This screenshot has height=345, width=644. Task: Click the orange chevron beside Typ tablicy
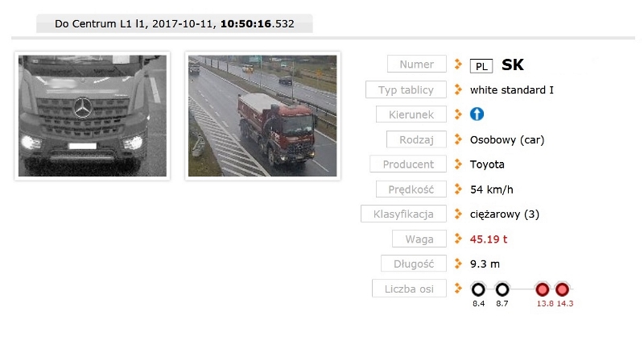(x=458, y=89)
